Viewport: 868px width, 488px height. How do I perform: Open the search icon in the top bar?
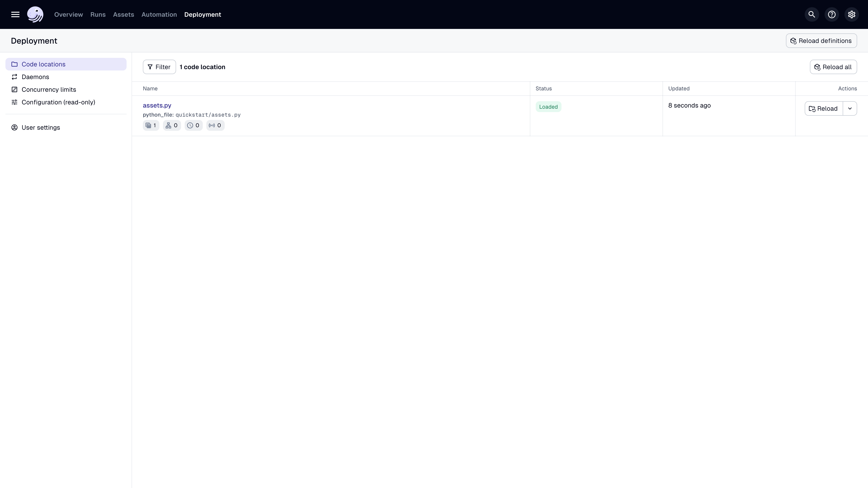[812, 14]
